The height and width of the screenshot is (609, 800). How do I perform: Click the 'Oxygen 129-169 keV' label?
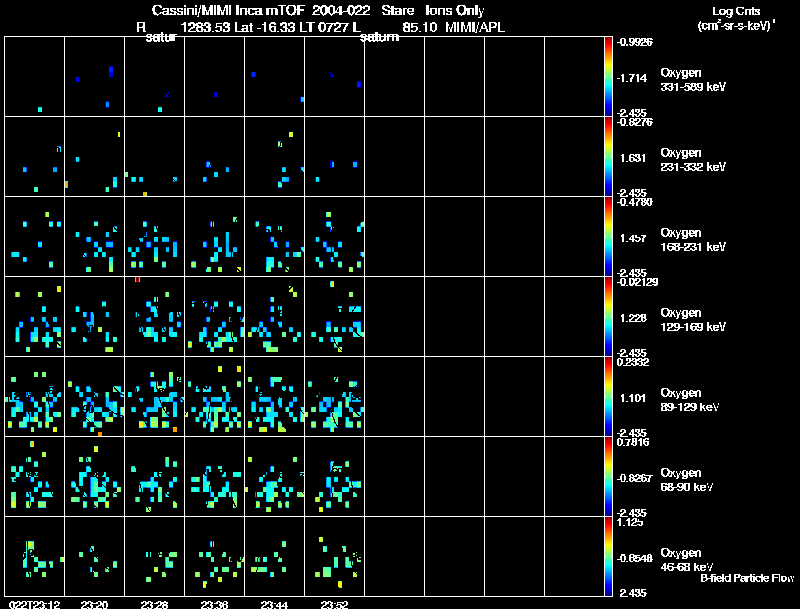[x=693, y=320]
